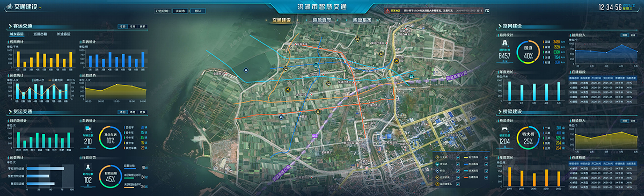Click the warning triangle alert icon
This screenshot has width=644, height=196.
[x=387, y=10]
